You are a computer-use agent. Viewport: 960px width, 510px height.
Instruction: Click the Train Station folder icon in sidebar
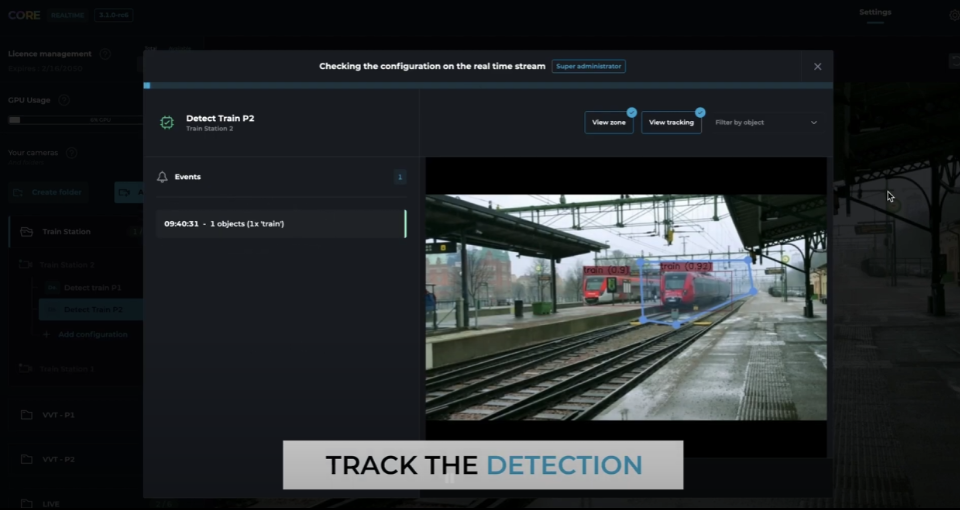[27, 232]
